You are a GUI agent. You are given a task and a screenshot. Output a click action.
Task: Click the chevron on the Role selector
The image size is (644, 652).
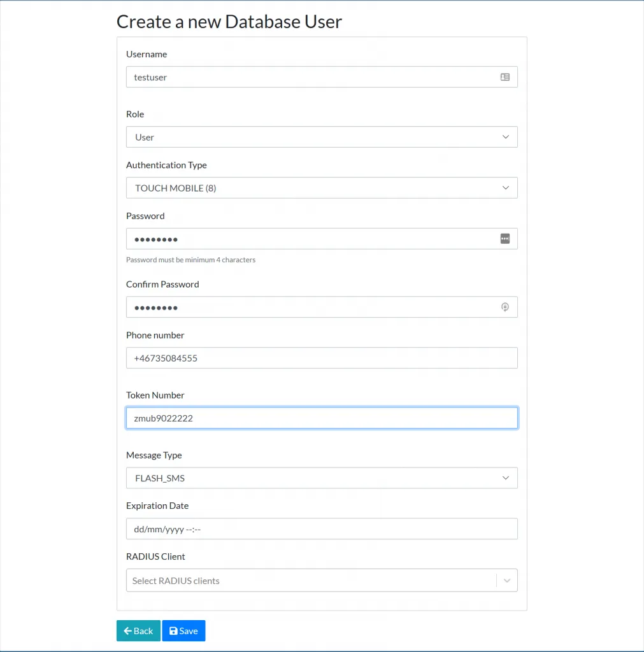tap(505, 136)
